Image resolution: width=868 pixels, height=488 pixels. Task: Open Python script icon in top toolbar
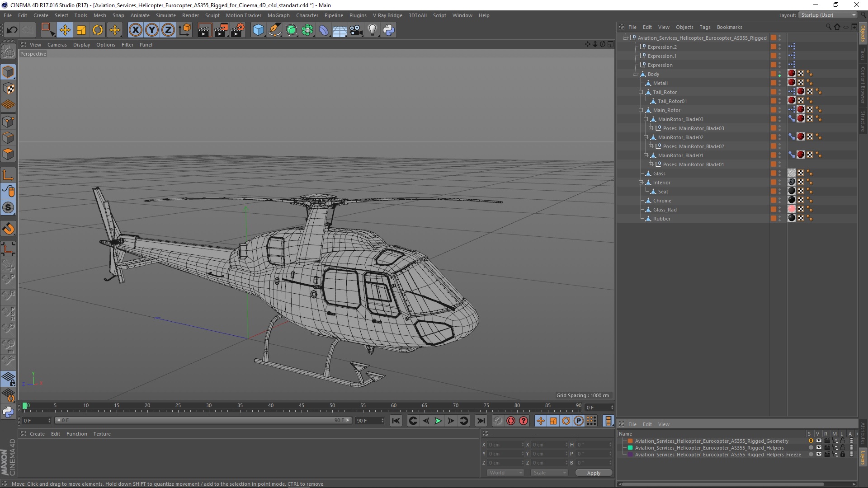click(x=389, y=30)
